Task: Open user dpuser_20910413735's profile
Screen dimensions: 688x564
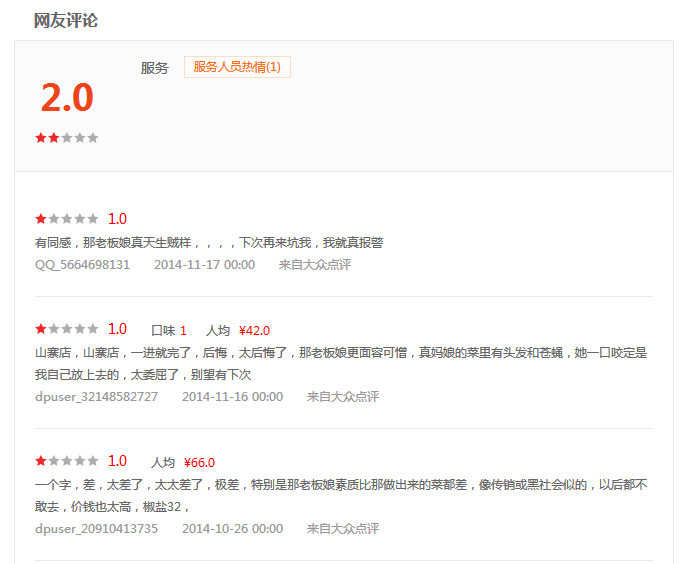Action: coord(97,529)
